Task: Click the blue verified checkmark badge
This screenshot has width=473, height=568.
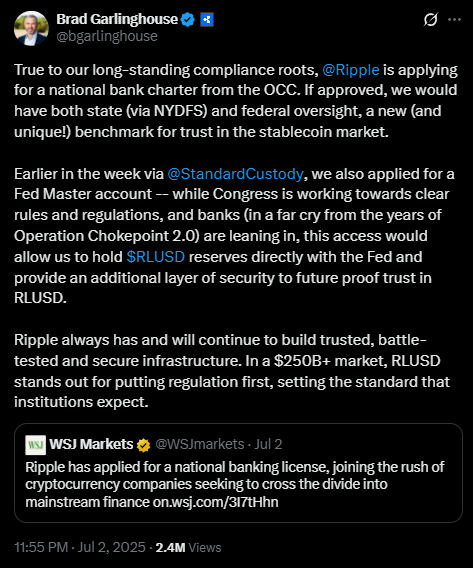Action: pos(188,20)
